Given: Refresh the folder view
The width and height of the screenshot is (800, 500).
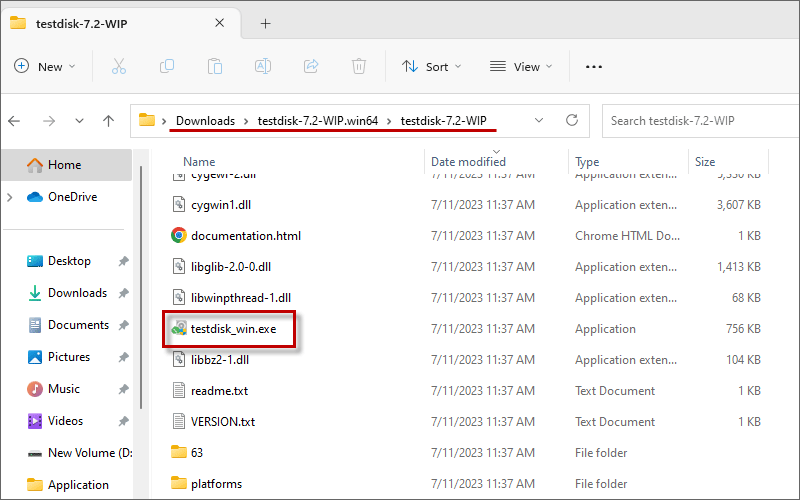Looking at the screenshot, I should click(572, 120).
